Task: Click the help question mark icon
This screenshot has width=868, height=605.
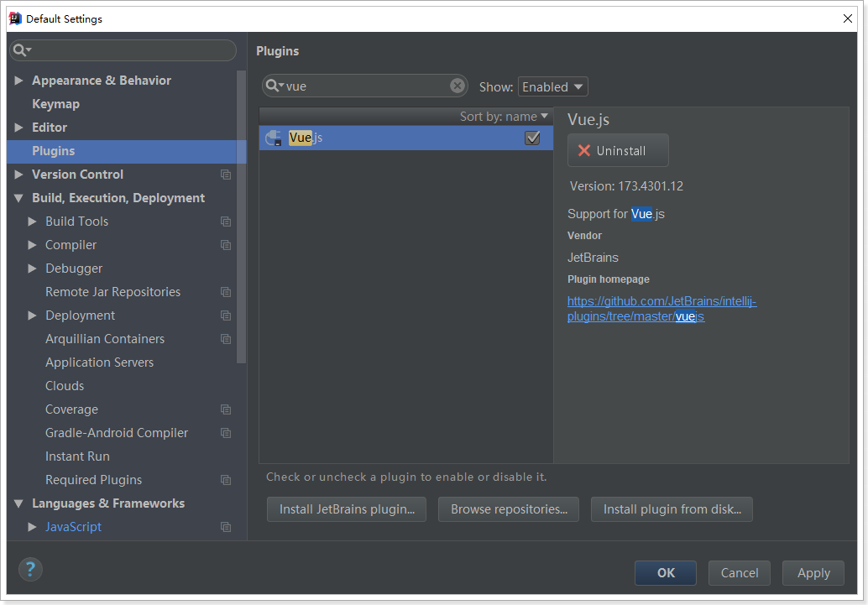Action: 30,570
